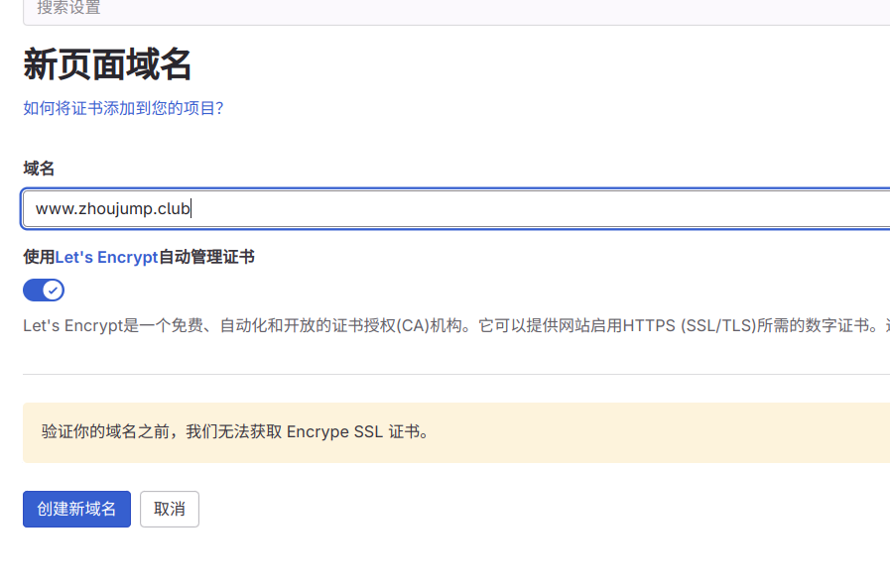Follow the Let's Encrypt hyperlink
890x588 pixels.
point(106,257)
